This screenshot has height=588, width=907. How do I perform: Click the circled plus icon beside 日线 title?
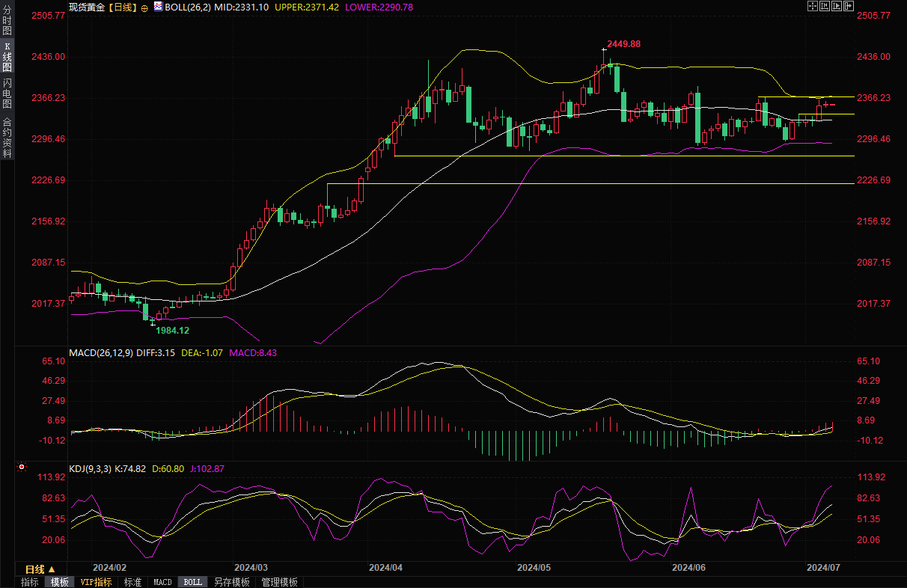(144, 7)
